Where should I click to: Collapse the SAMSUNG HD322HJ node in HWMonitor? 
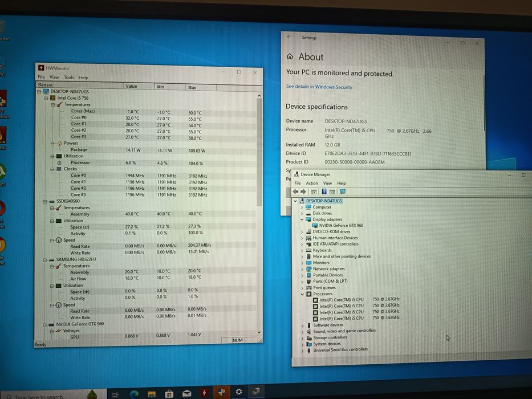45,260
